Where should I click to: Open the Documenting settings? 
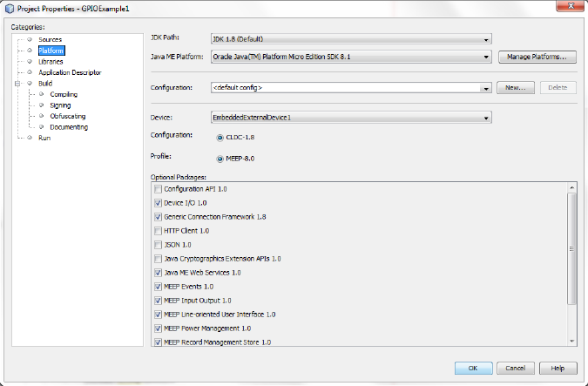pyautogui.click(x=69, y=127)
